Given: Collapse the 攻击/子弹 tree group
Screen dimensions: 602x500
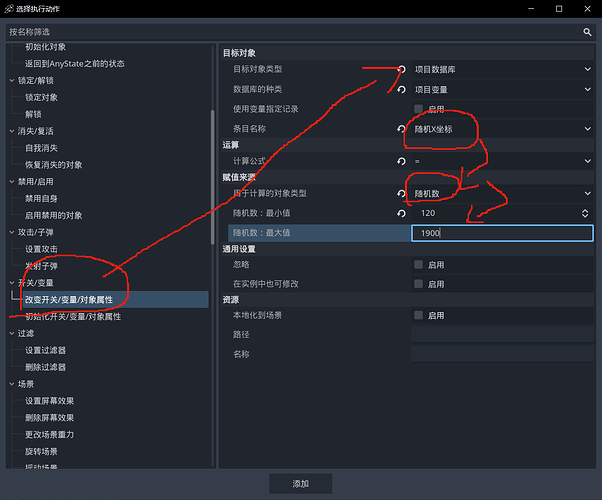Looking at the screenshot, I should tap(12, 231).
